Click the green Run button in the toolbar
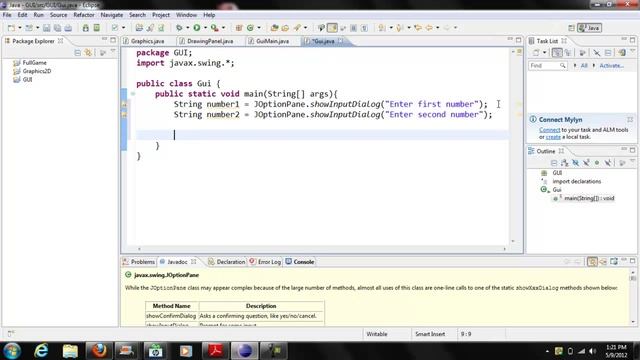 click(197, 28)
